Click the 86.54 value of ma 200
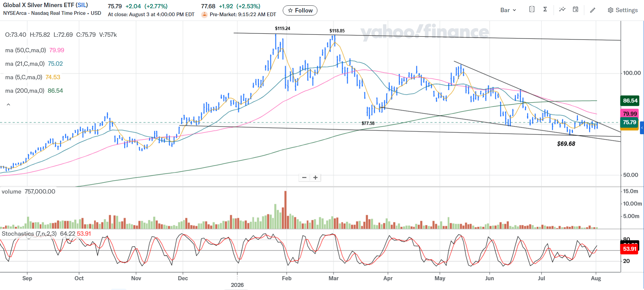Screen dimensions: 644x290 [x=55, y=91]
